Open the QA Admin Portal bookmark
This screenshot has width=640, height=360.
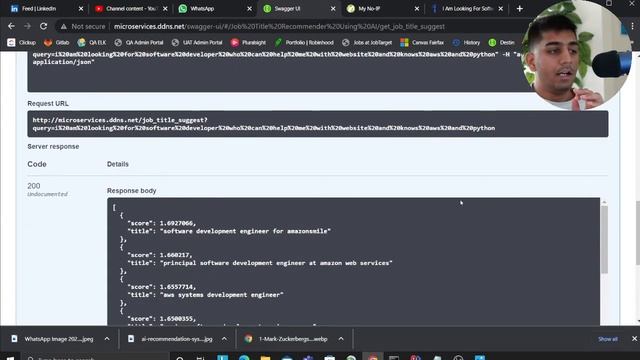click(x=139, y=42)
